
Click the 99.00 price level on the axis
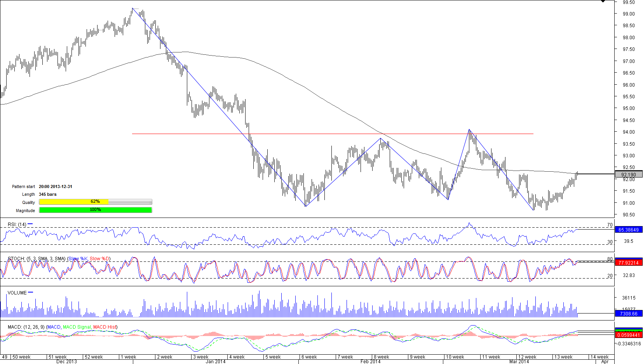point(628,14)
